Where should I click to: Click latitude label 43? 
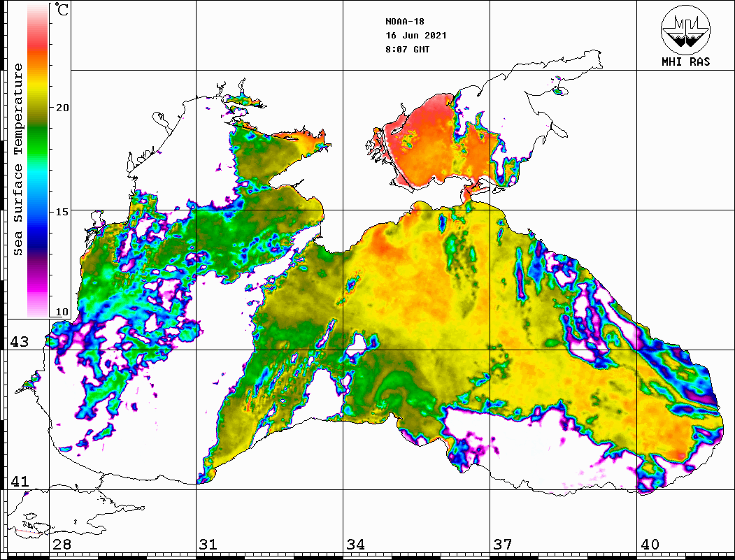point(20,342)
